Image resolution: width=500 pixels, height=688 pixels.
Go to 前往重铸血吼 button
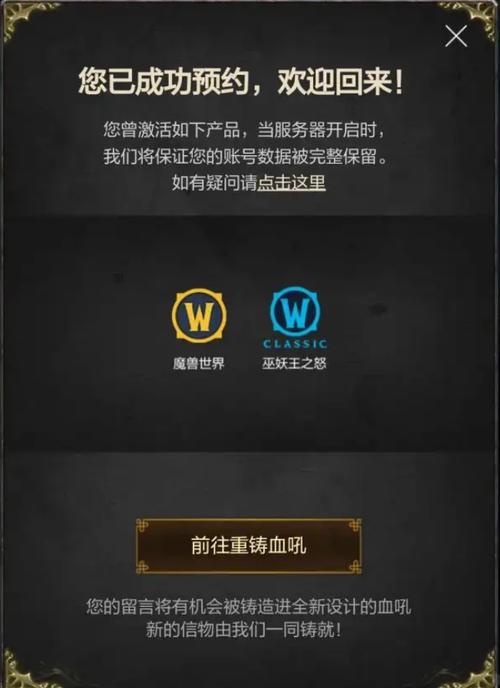[x=249, y=546]
